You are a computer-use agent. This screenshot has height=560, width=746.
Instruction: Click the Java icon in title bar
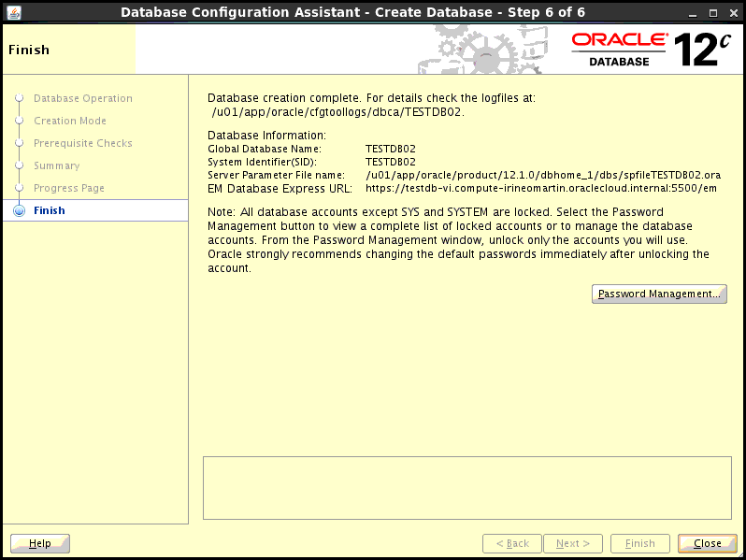14,12
